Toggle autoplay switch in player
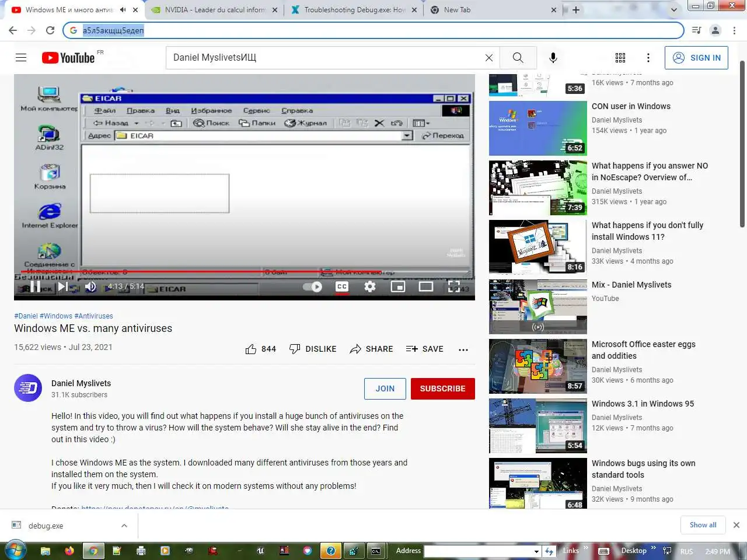 (313, 286)
